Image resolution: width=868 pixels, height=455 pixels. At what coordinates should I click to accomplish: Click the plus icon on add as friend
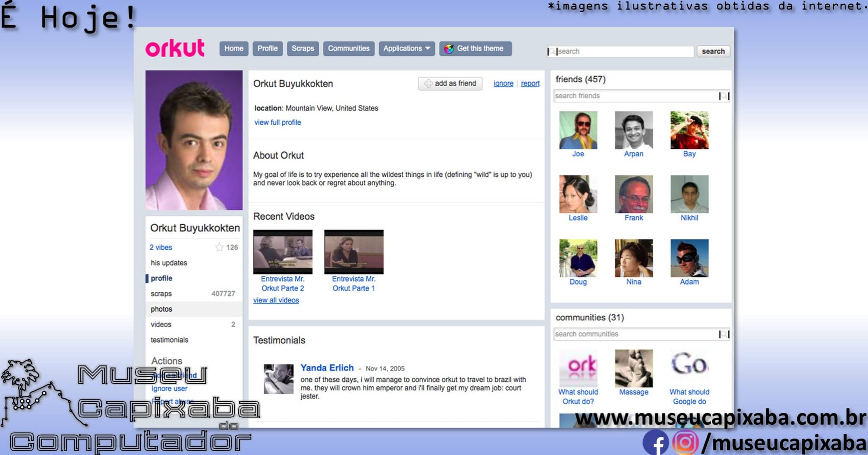coord(428,84)
